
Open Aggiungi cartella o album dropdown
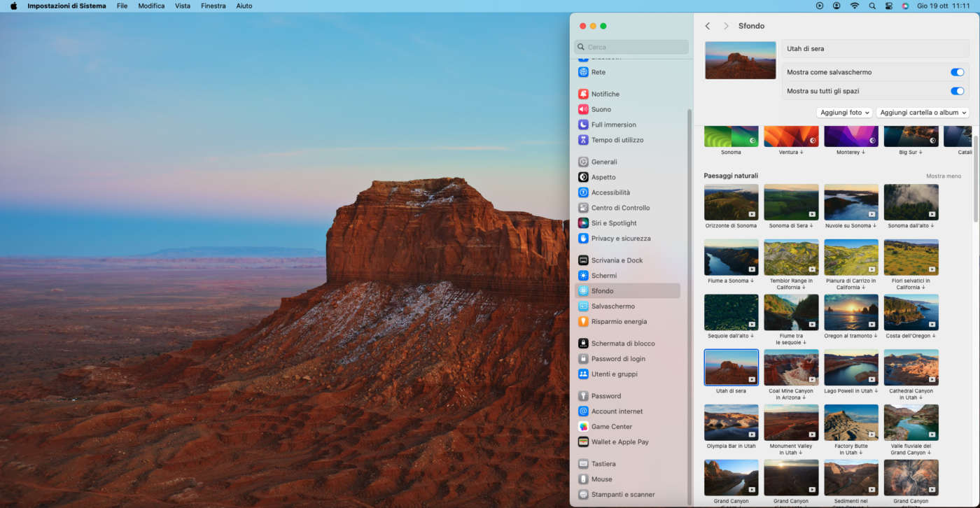[923, 113]
